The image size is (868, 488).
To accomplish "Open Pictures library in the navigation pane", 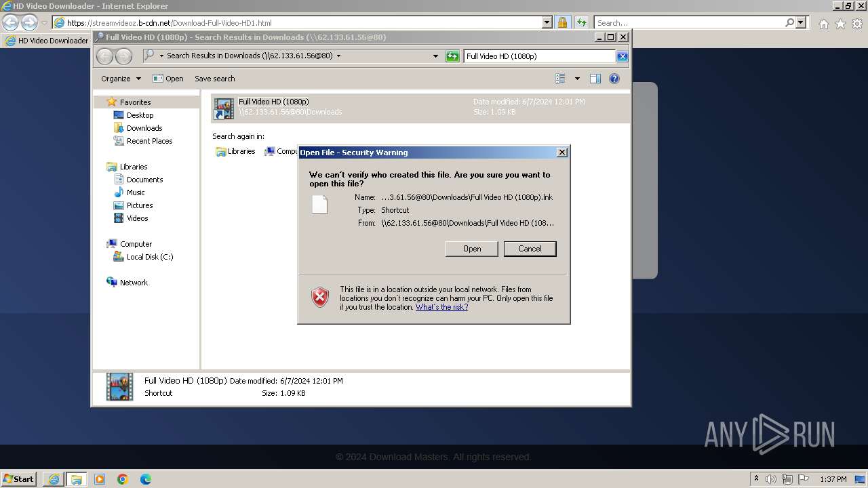I will 140,205.
